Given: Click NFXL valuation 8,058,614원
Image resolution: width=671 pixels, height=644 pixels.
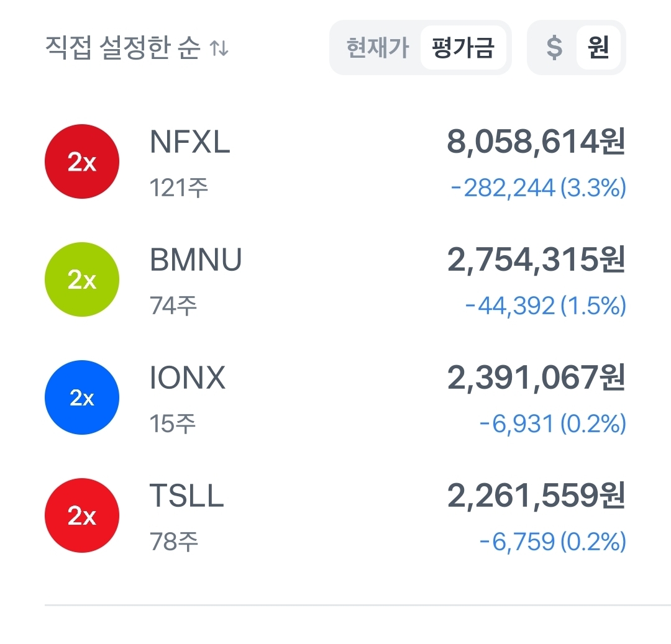Looking at the screenshot, I should pyautogui.click(x=536, y=143).
